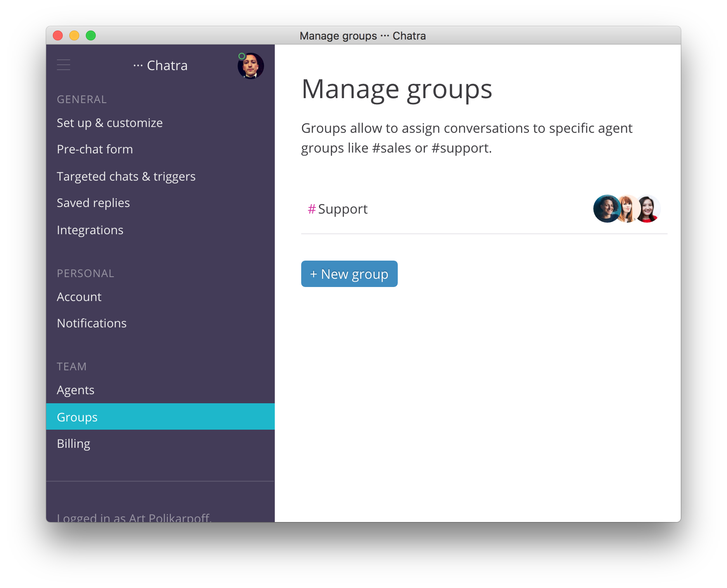Open Targeted chats & triggers
The width and height of the screenshot is (727, 588).
(126, 176)
